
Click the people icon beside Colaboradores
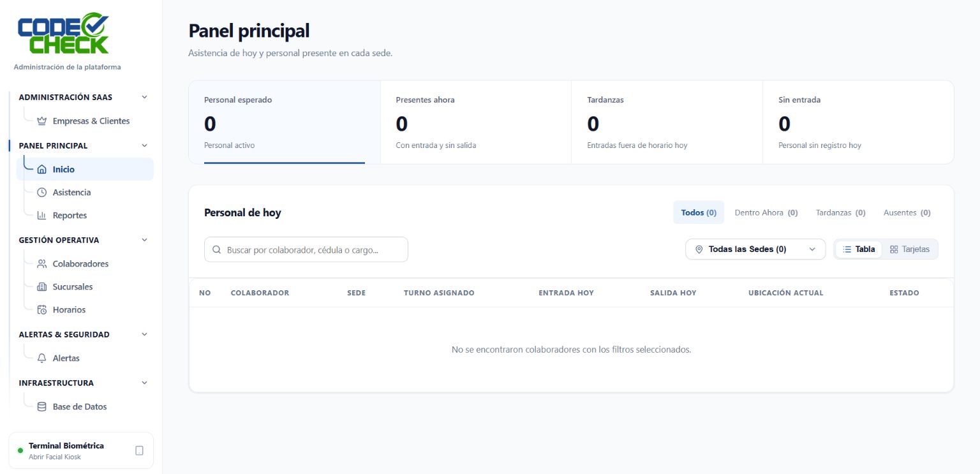42,264
